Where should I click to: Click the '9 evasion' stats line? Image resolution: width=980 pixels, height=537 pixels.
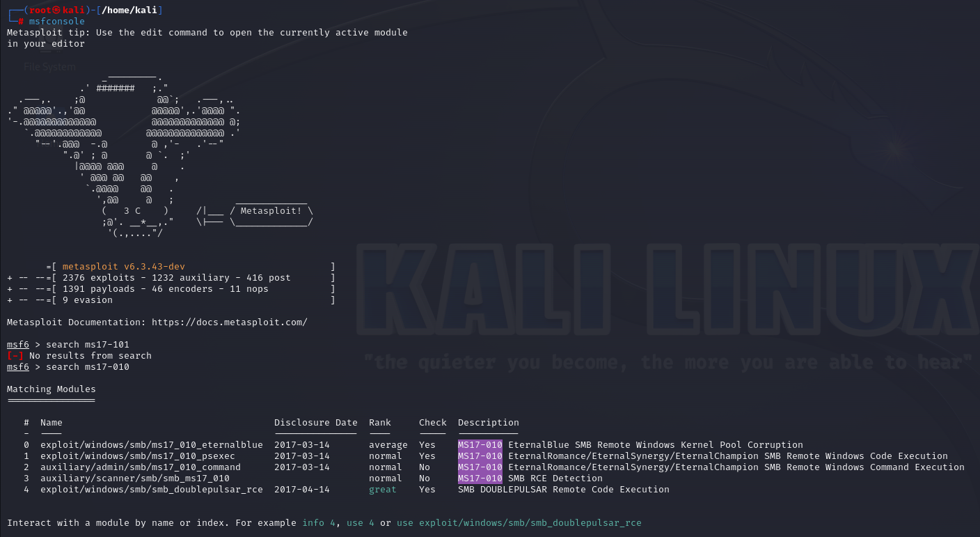click(87, 300)
